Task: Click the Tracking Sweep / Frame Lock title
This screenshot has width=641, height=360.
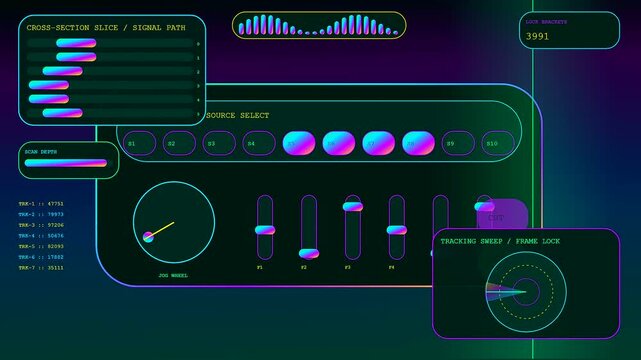Action: (x=500, y=241)
